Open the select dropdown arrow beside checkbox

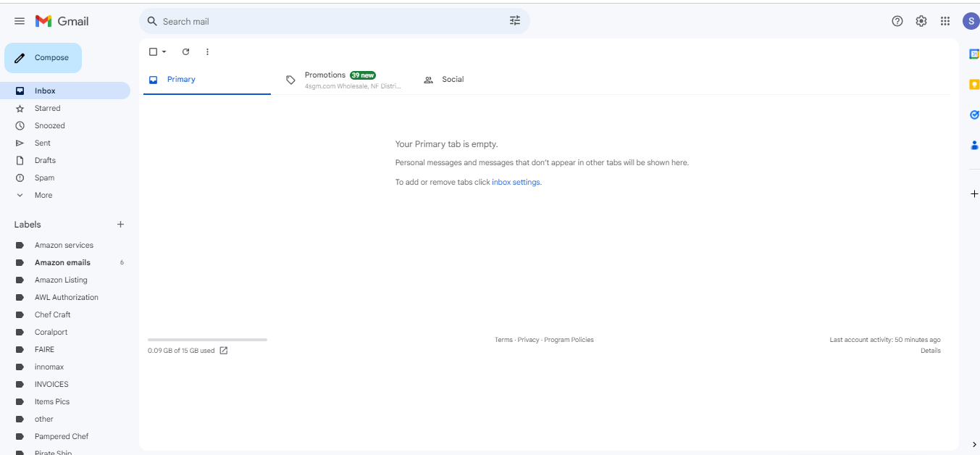tap(164, 51)
